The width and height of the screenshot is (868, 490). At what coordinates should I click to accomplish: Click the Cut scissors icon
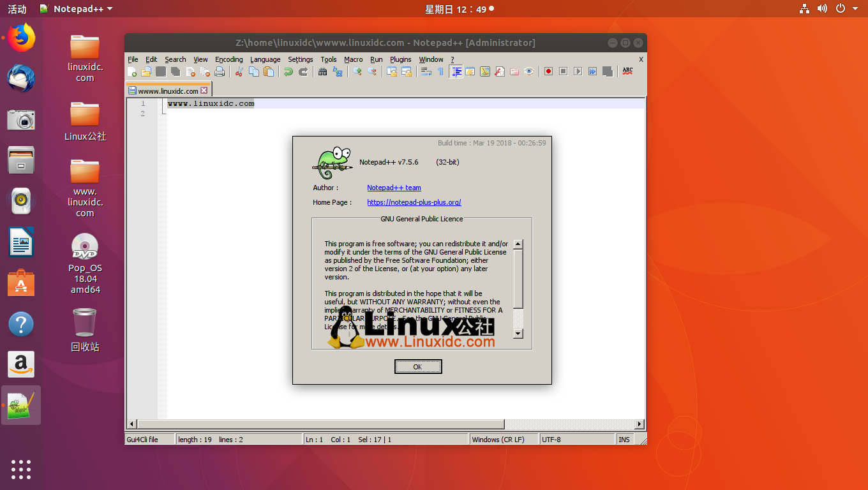(239, 71)
